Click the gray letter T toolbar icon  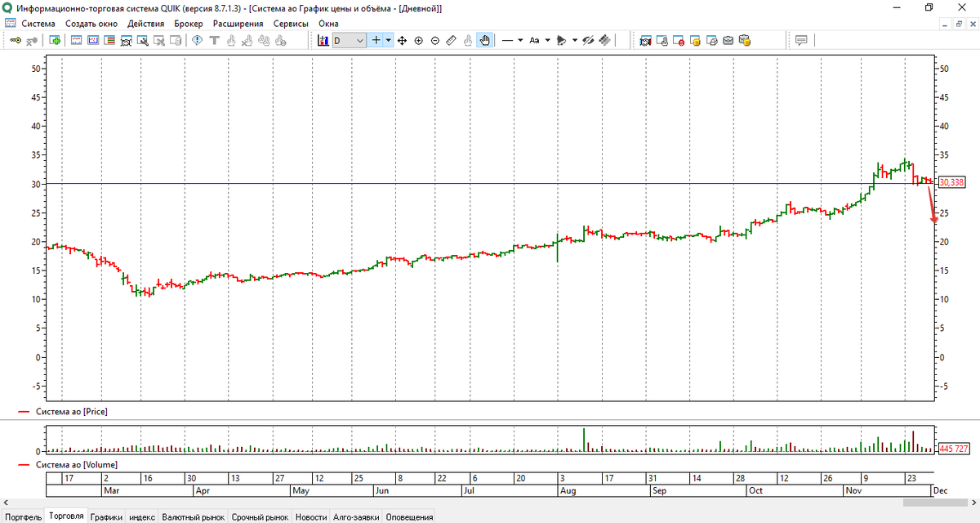(214, 40)
